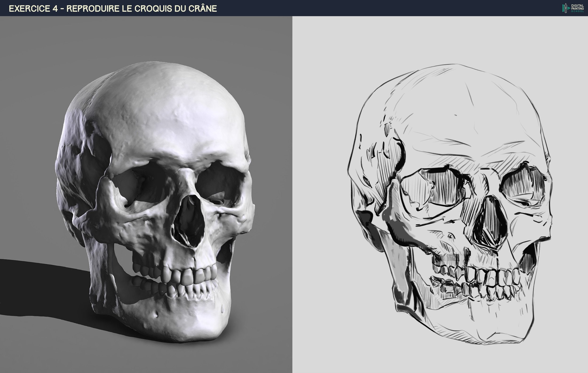Click the stylus tip in the logo icon
Viewport: 588px width, 373px height.
[x=566, y=4]
